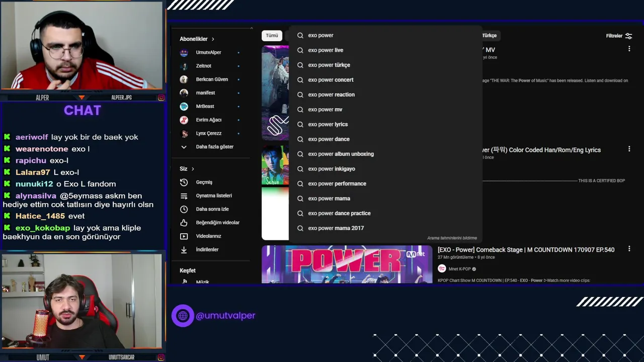Open Müzik in Keşfet section

(x=202, y=282)
